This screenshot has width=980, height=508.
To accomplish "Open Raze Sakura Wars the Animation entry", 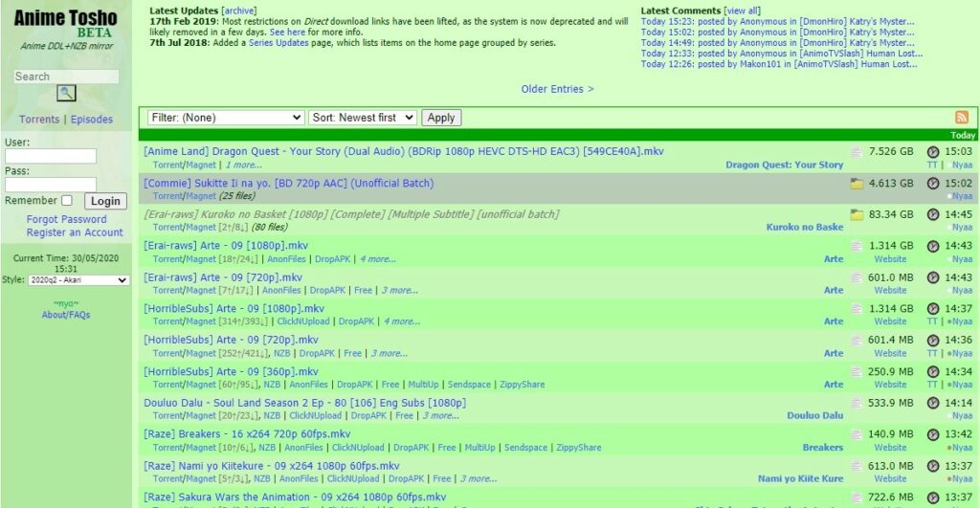I will (295, 497).
